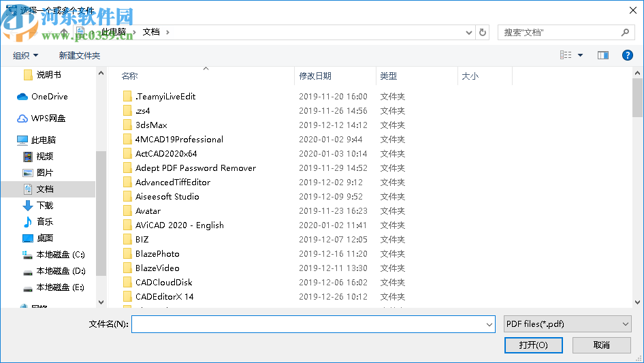Toggle the preview pane icon

click(x=603, y=55)
